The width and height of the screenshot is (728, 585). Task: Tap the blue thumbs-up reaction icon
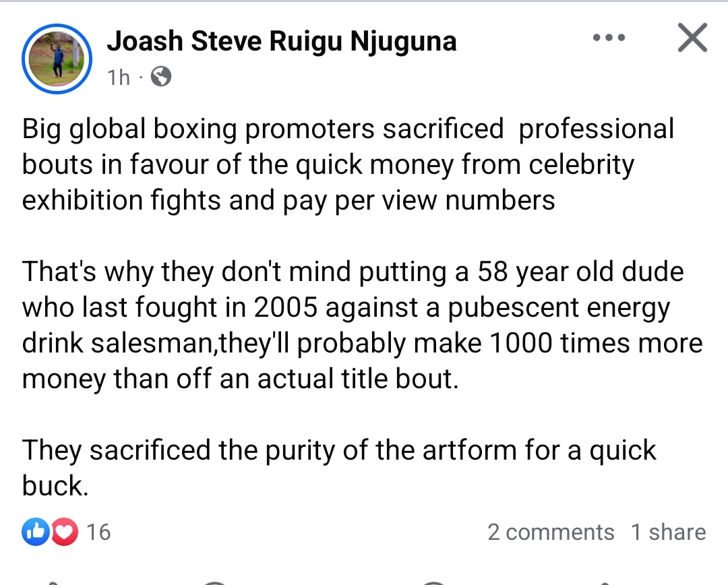point(35,532)
